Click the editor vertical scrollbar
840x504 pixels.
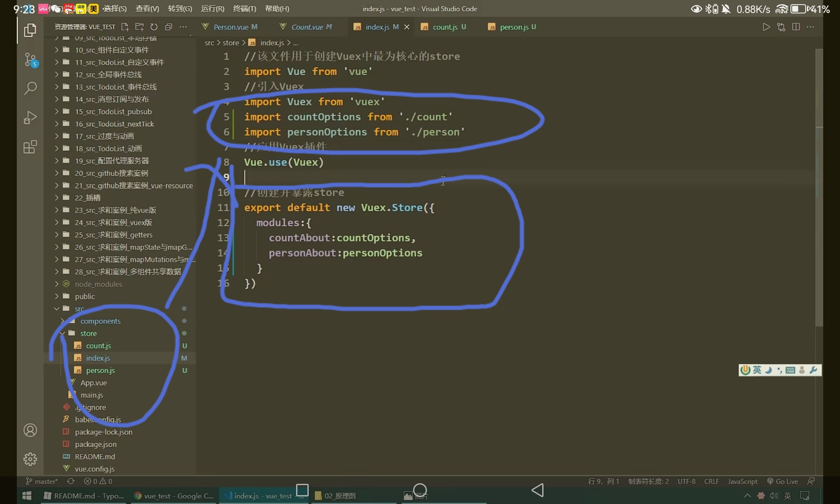pos(819,189)
